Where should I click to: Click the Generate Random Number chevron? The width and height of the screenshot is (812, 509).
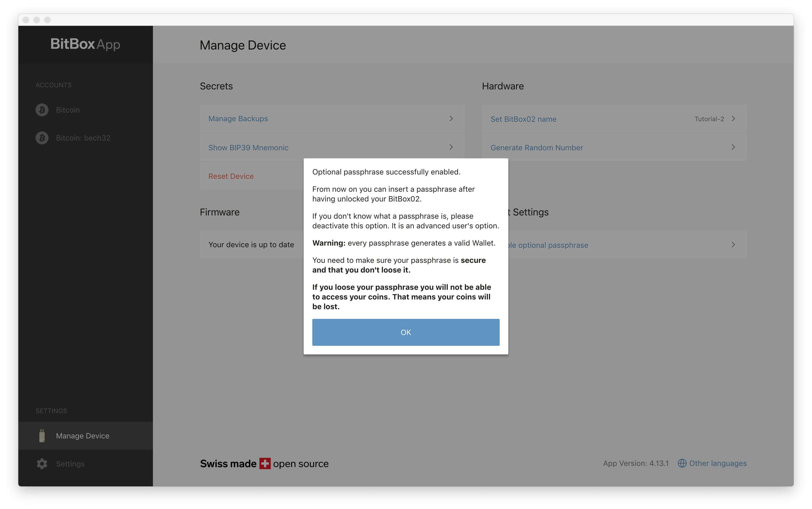(733, 147)
